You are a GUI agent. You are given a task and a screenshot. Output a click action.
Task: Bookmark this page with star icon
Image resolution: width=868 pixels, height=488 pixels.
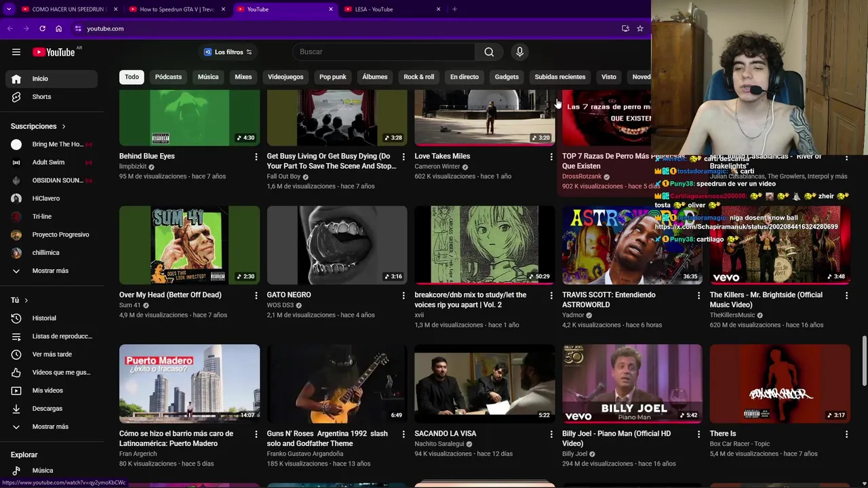coord(639,28)
